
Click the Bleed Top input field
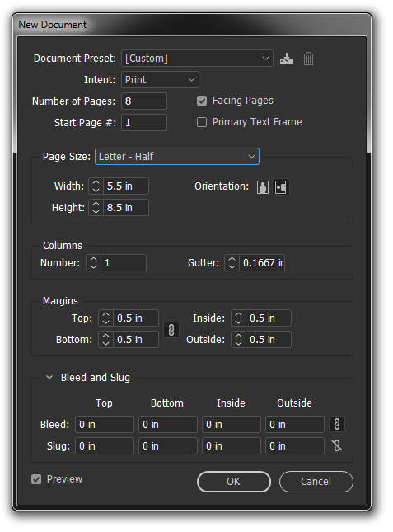point(105,425)
